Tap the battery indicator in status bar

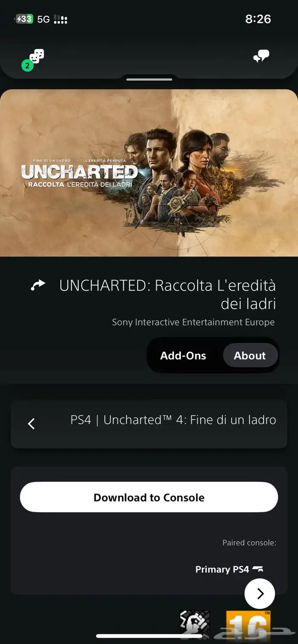click(x=24, y=19)
